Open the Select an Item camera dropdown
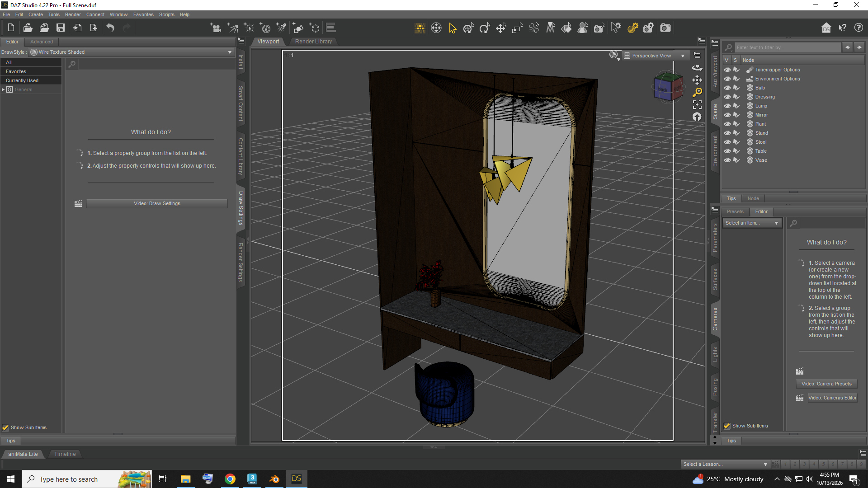This screenshot has height=488, width=868. (752, 223)
